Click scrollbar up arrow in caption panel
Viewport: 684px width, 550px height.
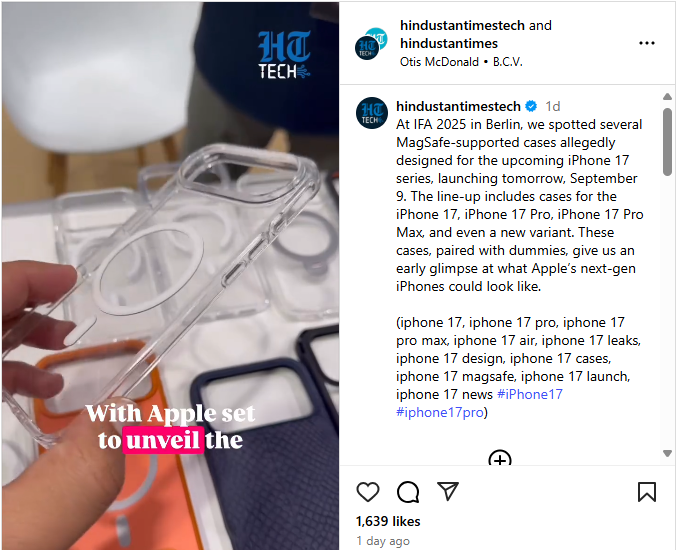coord(667,96)
